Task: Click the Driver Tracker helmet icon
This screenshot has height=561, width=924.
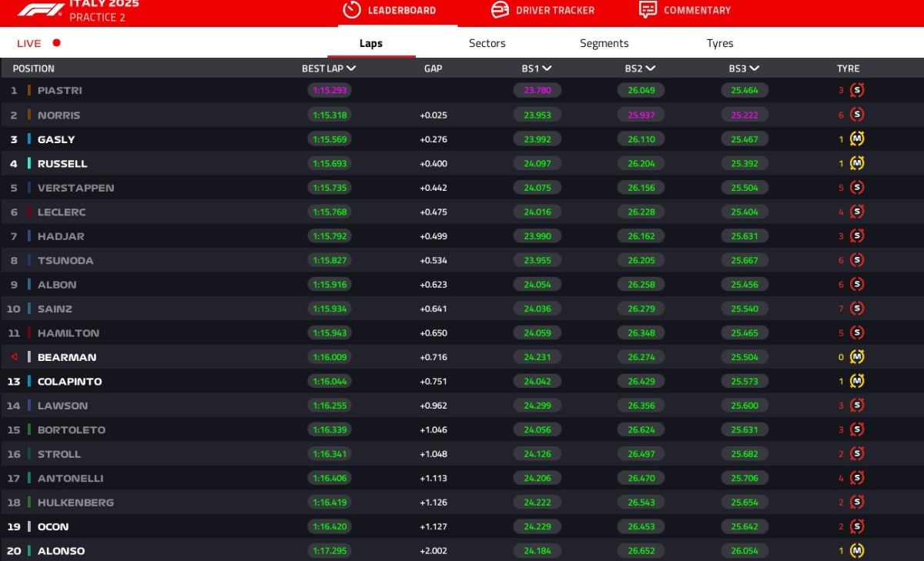Action: pos(500,10)
